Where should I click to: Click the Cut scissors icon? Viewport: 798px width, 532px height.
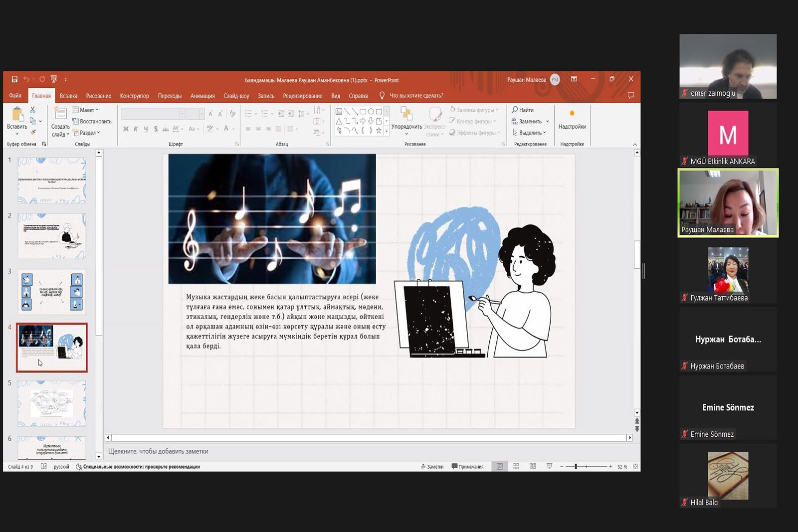coord(33,110)
